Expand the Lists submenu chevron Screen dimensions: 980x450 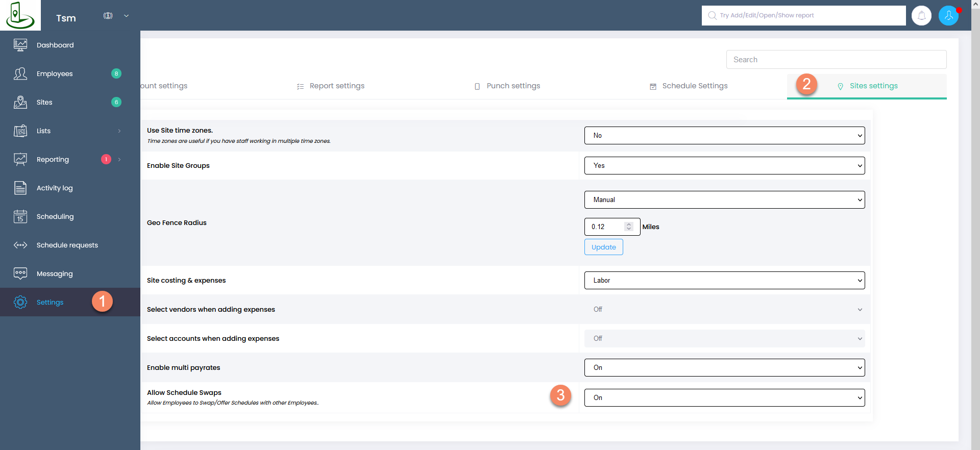tap(119, 131)
